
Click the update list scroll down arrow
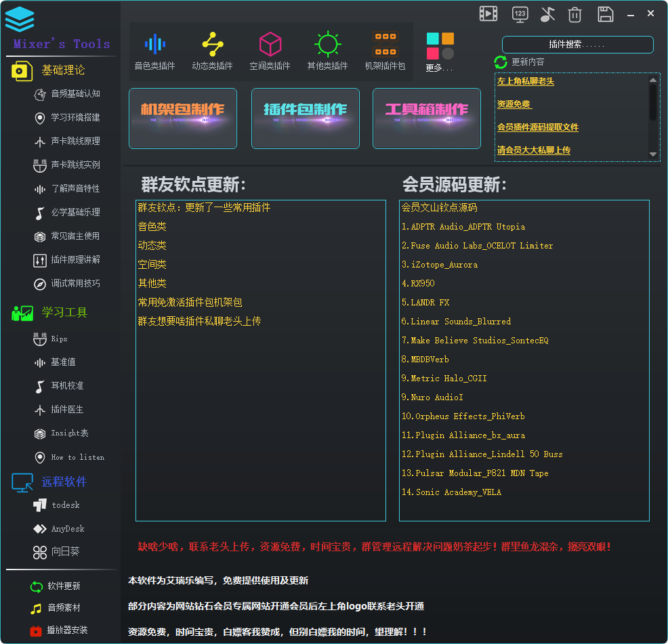[653, 154]
